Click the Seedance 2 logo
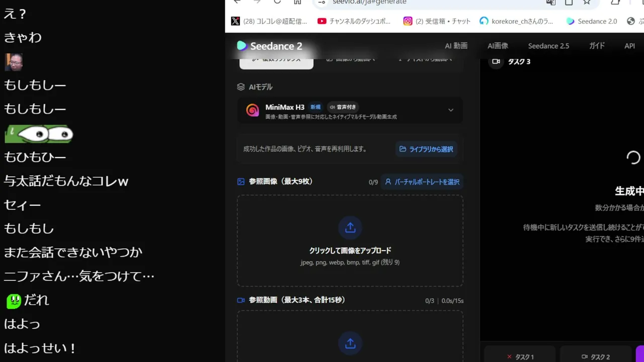644x362 pixels. [270, 46]
